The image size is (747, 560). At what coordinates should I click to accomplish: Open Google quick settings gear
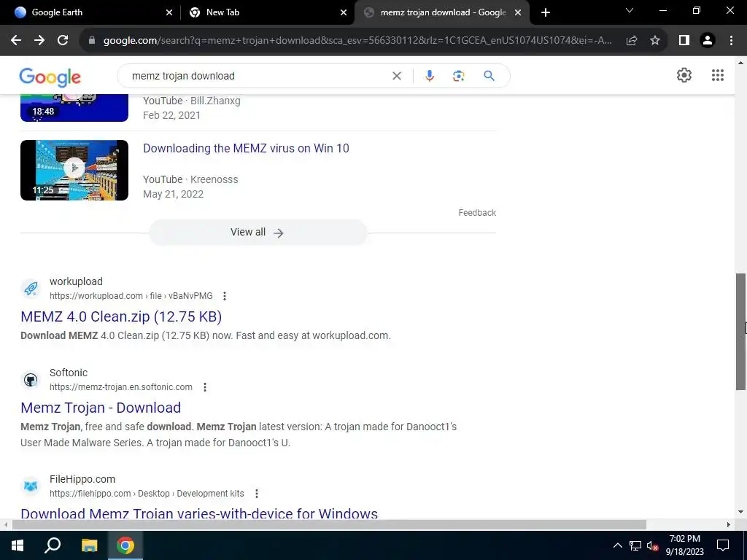coord(684,75)
